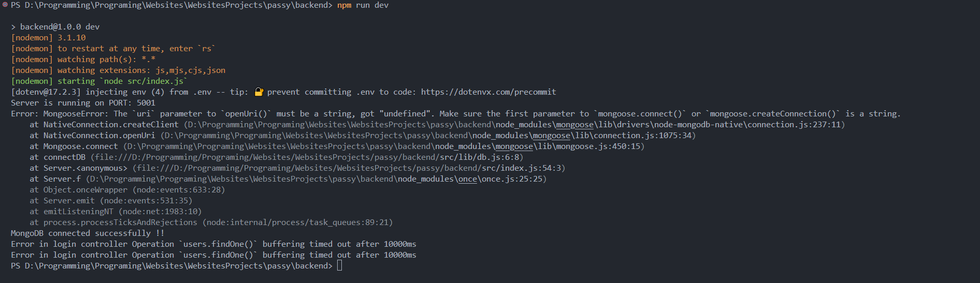The image size is (980, 283).
Task: Click 'Server is running on PORT: 5001' line
Action: 83,103
